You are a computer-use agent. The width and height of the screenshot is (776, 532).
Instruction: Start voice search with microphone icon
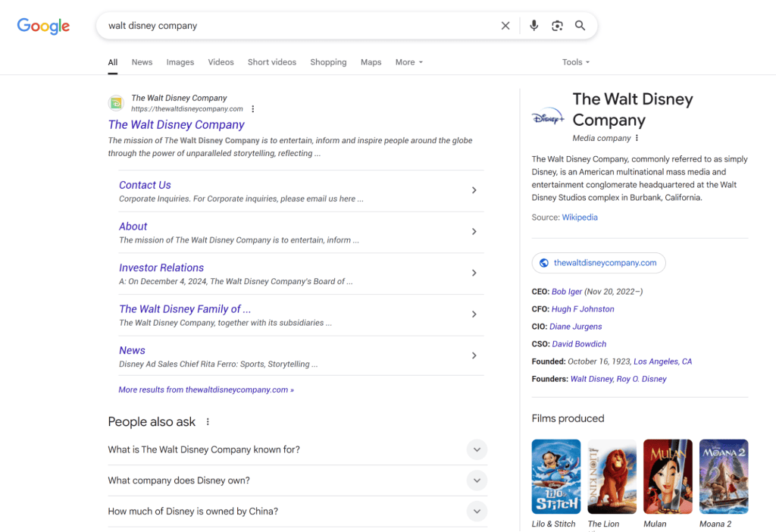533,26
